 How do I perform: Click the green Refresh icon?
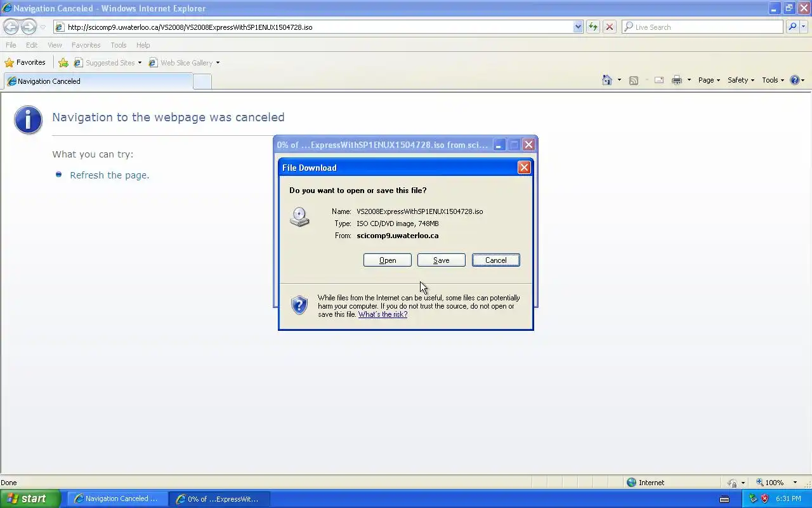pos(593,27)
